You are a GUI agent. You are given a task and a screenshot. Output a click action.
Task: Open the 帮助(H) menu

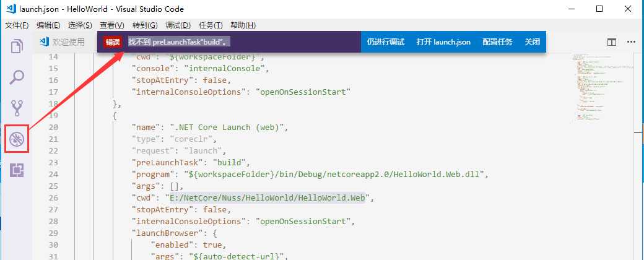(x=243, y=25)
